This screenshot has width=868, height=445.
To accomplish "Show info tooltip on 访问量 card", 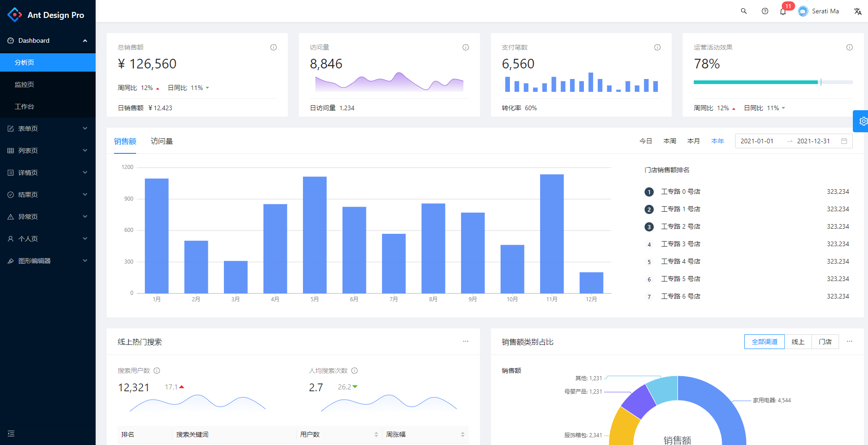I will (466, 47).
